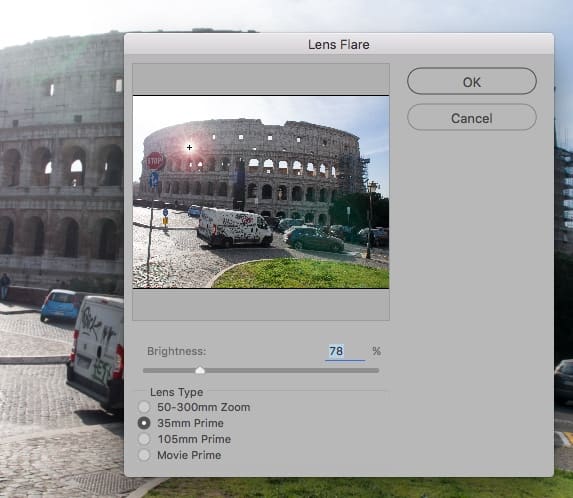Cancel the Lens Flare dialog
Image resolution: width=573 pixels, height=498 pixels.
(x=472, y=118)
